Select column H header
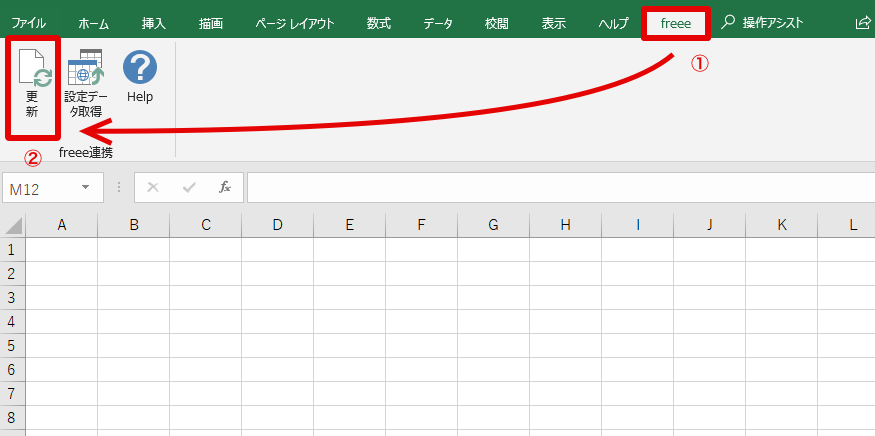Screen dimensions: 875x436 (x=565, y=225)
